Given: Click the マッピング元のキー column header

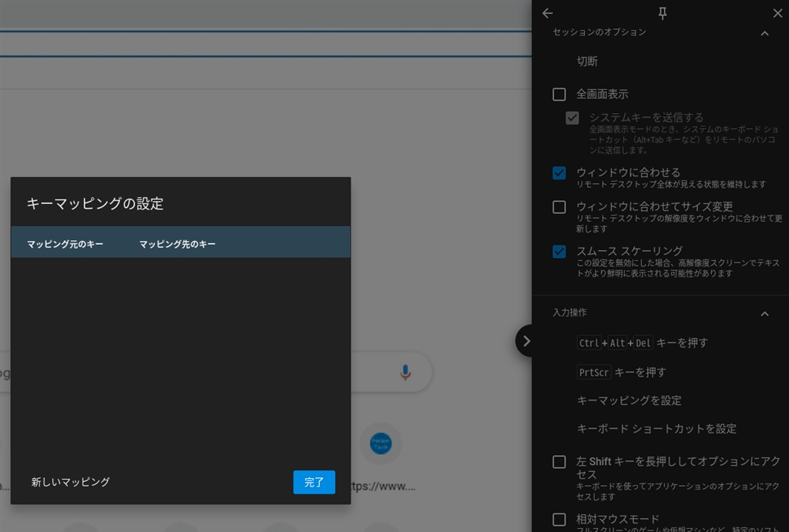Looking at the screenshot, I should (x=65, y=244).
